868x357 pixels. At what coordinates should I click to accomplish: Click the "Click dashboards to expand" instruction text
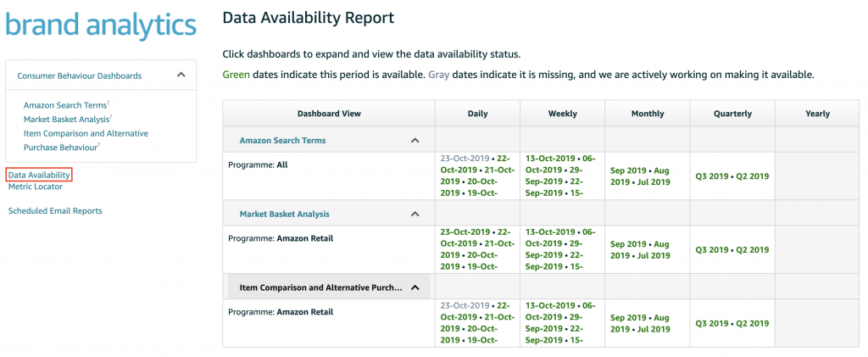(371, 55)
